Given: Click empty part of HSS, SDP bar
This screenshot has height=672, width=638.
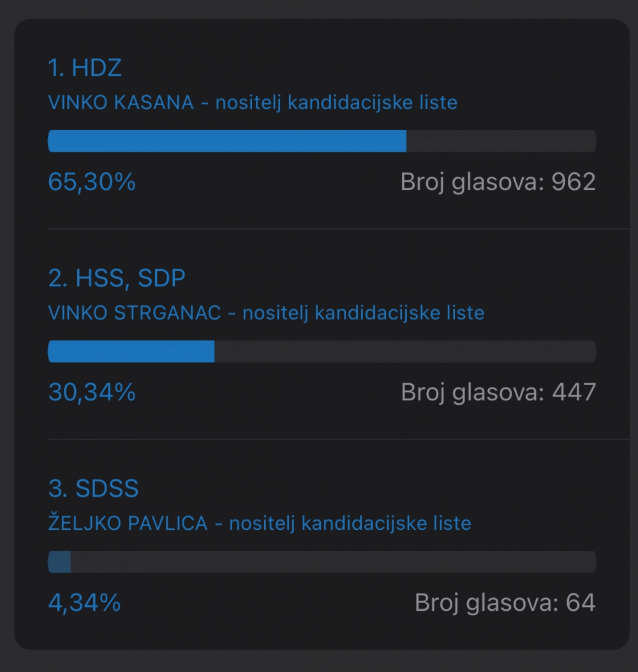Looking at the screenshot, I should click(405, 351).
